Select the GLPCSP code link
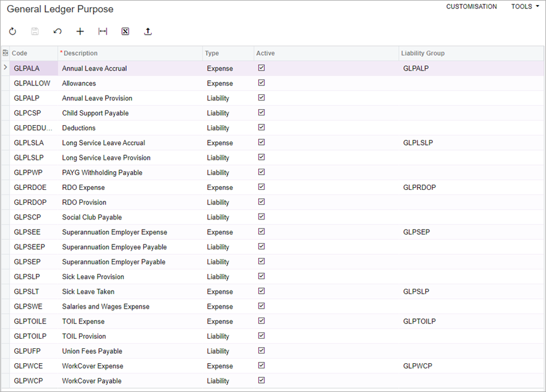 click(x=28, y=113)
